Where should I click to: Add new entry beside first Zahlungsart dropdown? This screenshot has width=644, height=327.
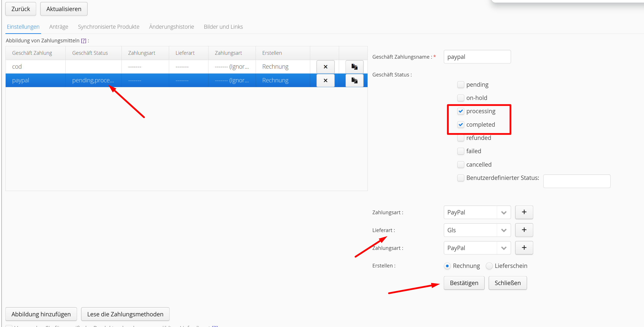pos(524,212)
